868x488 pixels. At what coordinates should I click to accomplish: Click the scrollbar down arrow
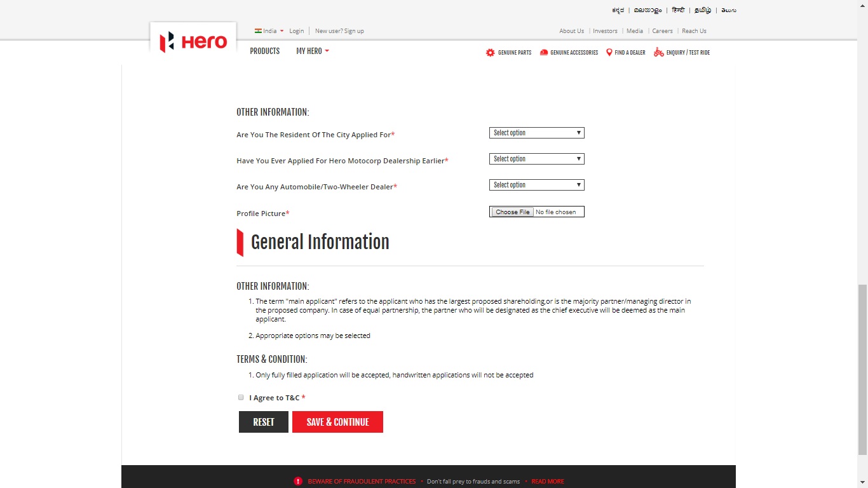(864, 484)
